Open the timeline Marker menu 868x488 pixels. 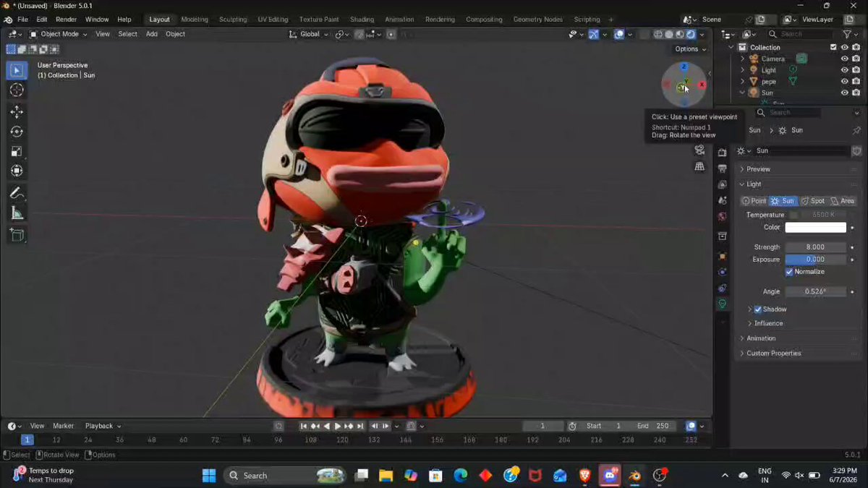63,426
